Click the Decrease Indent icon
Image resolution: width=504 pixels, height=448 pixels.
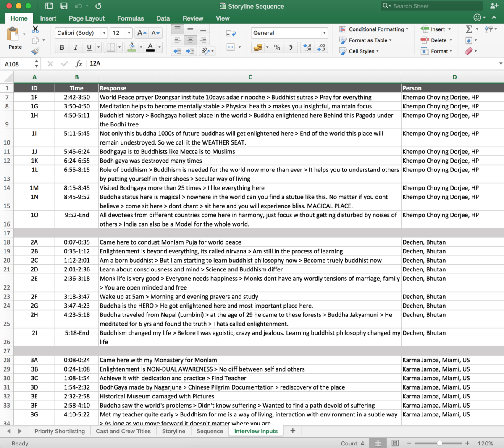(x=177, y=51)
